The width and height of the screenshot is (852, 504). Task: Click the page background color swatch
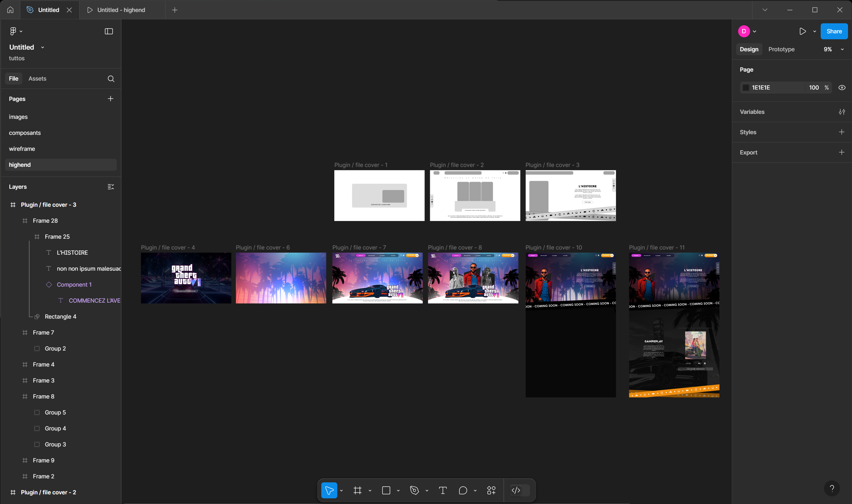point(746,88)
